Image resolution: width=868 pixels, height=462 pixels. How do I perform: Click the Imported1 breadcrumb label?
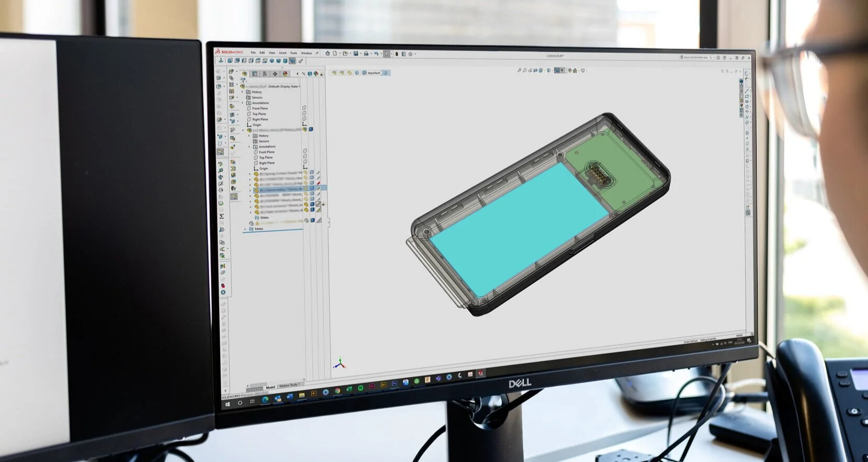(x=374, y=73)
